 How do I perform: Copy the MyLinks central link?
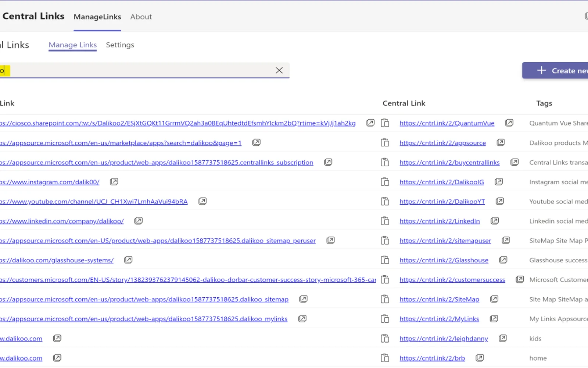(x=385, y=319)
